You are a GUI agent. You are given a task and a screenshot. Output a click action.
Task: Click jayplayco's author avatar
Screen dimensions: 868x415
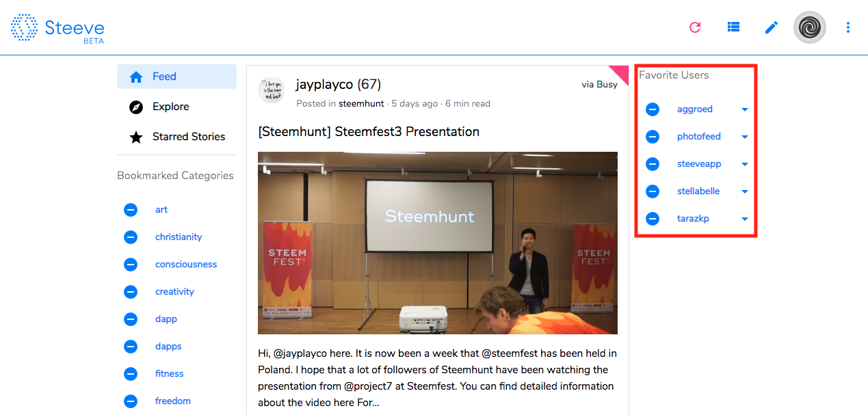[x=272, y=90]
